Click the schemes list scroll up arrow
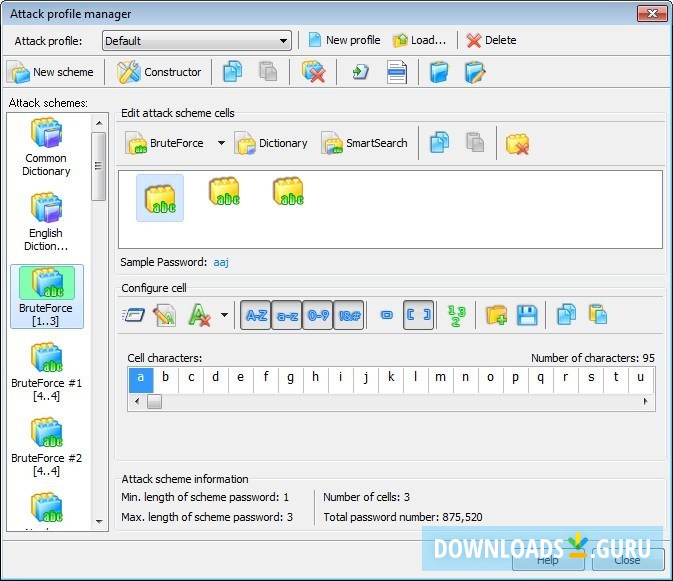Image resolution: width=673 pixels, height=581 pixels. [99, 123]
